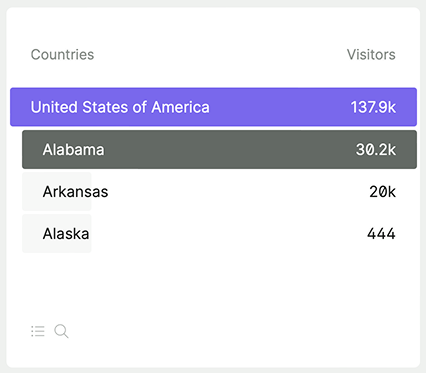This screenshot has width=426, height=373.
Task: Click the 137.9k visitors value
Action: coord(373,107)
